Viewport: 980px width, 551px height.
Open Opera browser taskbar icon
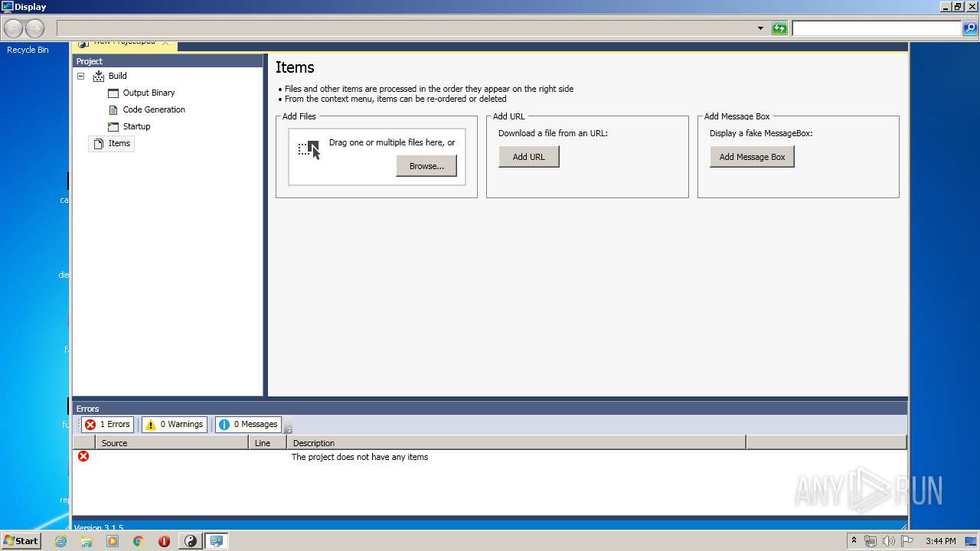(x=164, y=541)
